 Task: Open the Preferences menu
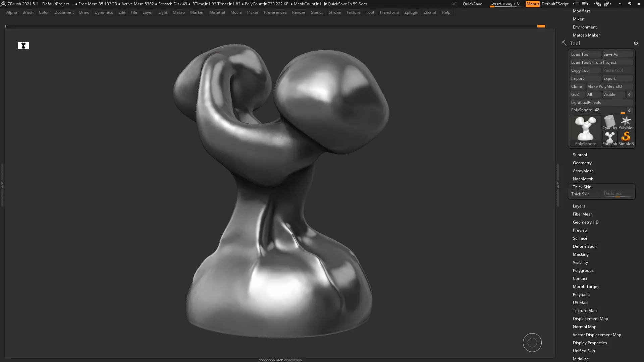pos(275,12)
